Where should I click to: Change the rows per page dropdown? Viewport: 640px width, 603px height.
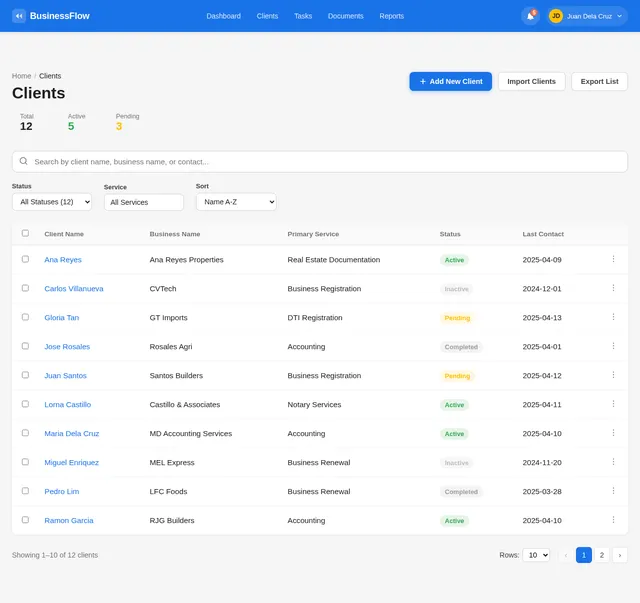tap(536, 555)
